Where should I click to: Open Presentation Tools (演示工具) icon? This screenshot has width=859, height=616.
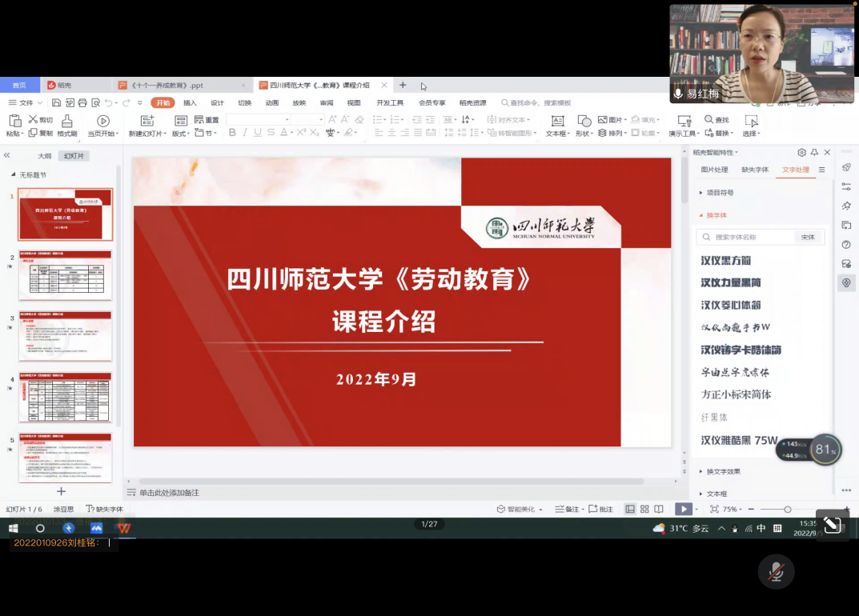click(684, 121)
